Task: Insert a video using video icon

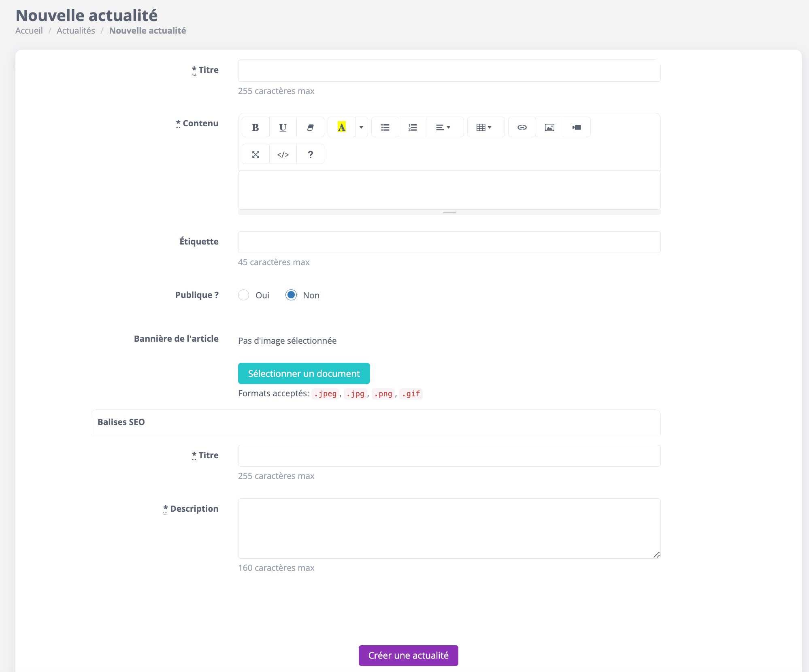Action: tap(577, 128)
